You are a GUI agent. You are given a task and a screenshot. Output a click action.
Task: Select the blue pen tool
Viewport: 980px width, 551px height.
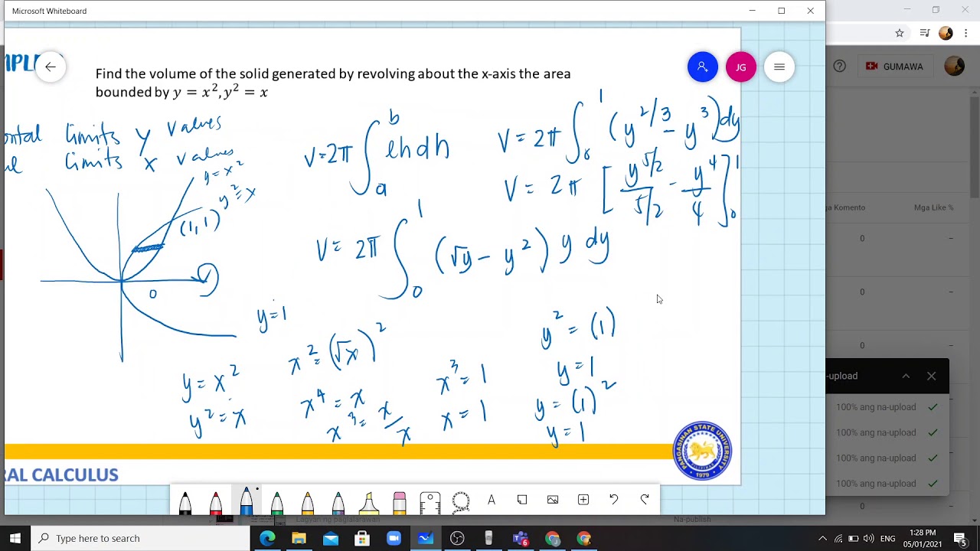pyautogui.click(x=247, y=501)
